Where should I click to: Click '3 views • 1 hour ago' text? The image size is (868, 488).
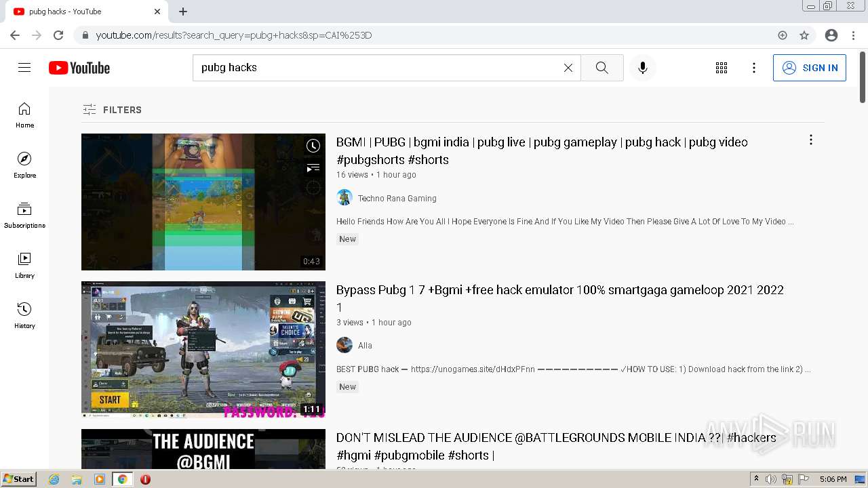[374, 323]
